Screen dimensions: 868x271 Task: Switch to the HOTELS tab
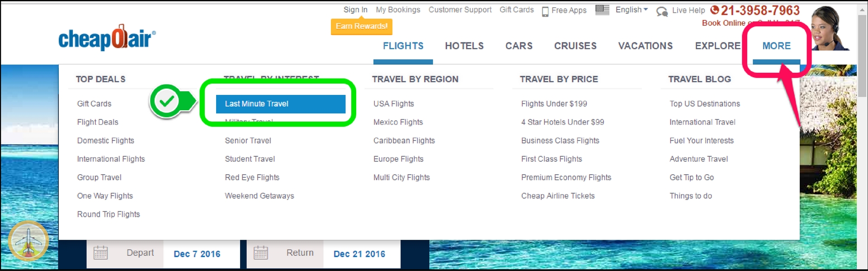click(x=464, y=46)
